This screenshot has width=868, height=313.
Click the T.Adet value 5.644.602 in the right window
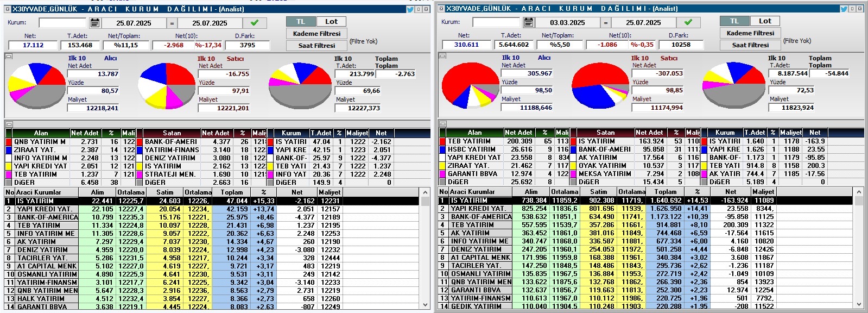click(x=513, y=45)
